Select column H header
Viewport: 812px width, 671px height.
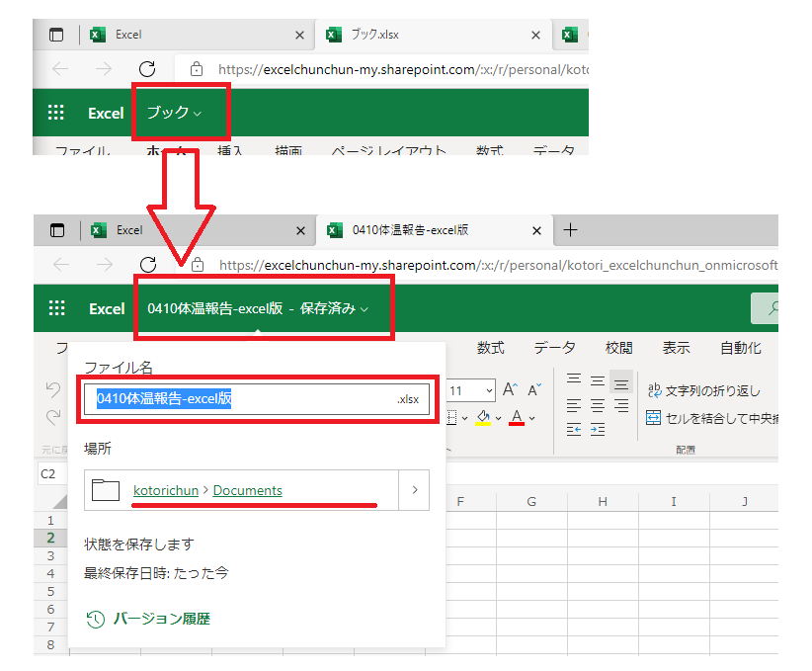pyautogui.click(x=603, y=502)
